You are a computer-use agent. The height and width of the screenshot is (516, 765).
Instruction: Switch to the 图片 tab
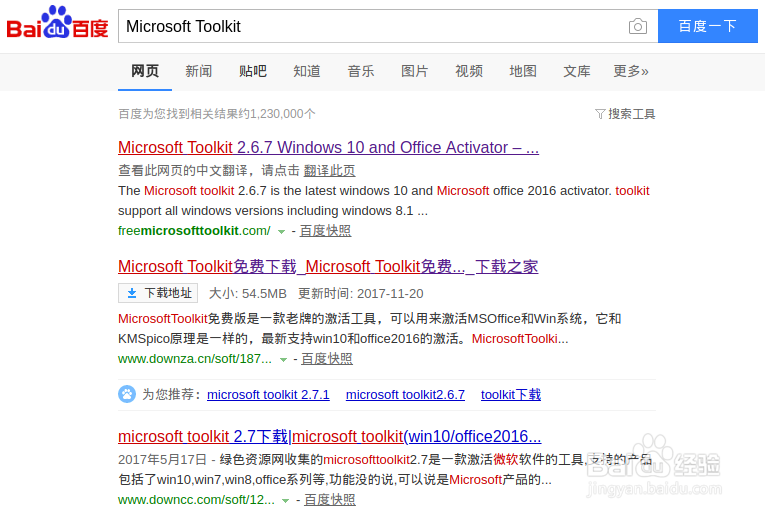[415, 71]
